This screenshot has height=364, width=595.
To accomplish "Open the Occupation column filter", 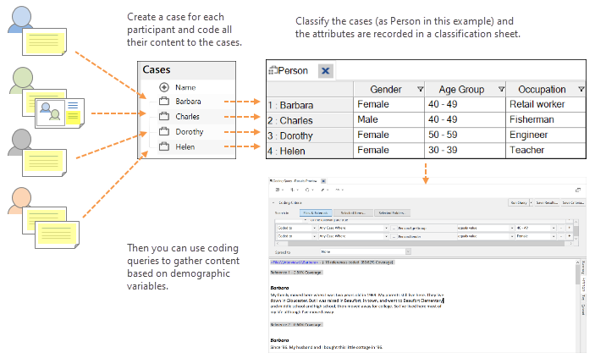I will [581, 89].
